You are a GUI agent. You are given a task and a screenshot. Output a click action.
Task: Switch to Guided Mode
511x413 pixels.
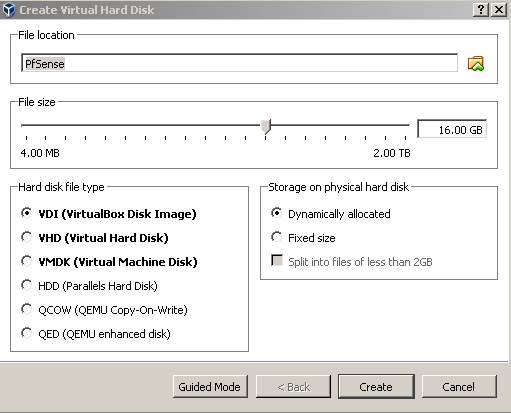[210, 387]
